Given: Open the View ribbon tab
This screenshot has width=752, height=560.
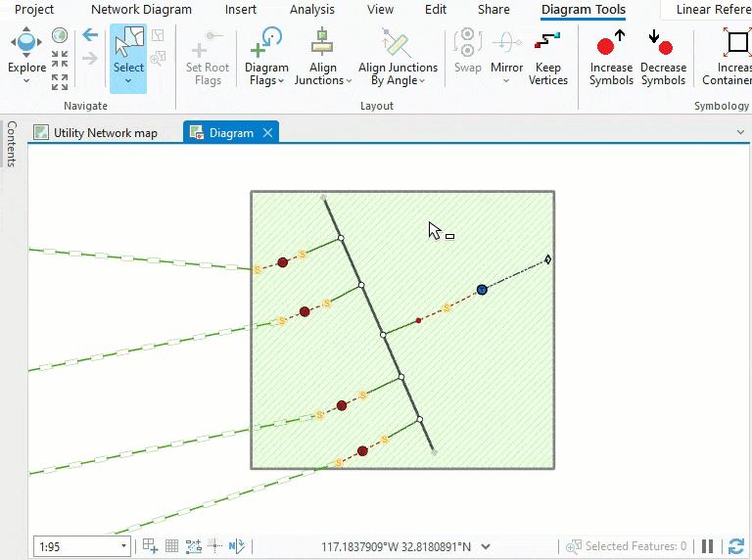Looking at the screenshot, I should 380,9.
